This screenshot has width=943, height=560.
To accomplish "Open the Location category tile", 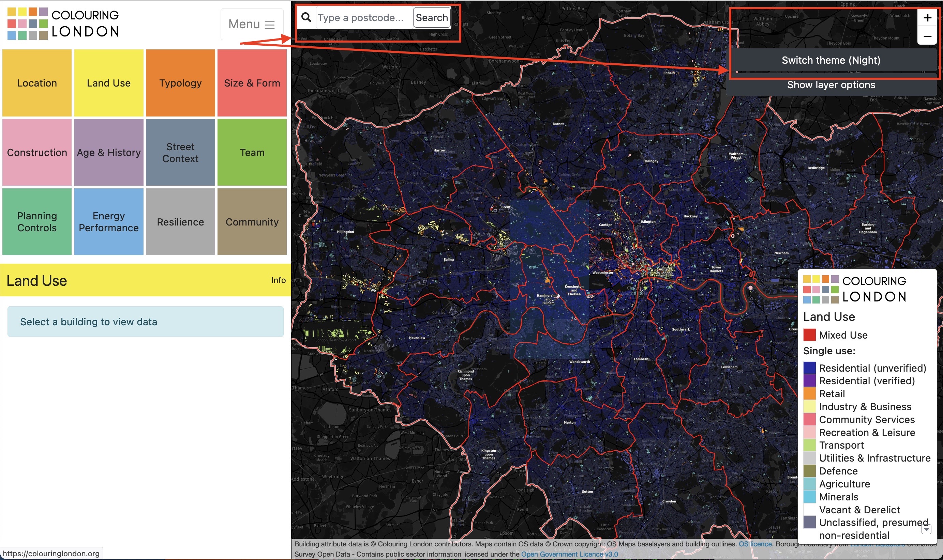I will tap(37, 83).
